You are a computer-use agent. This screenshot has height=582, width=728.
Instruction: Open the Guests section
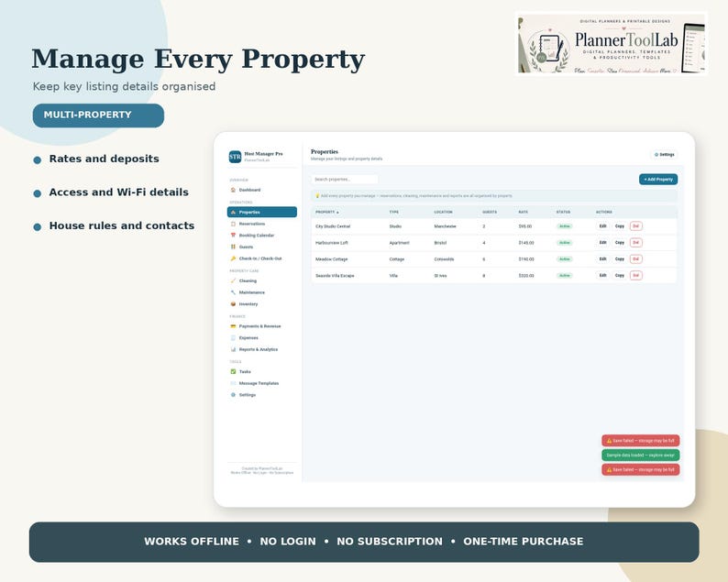(x=262, y=247)
